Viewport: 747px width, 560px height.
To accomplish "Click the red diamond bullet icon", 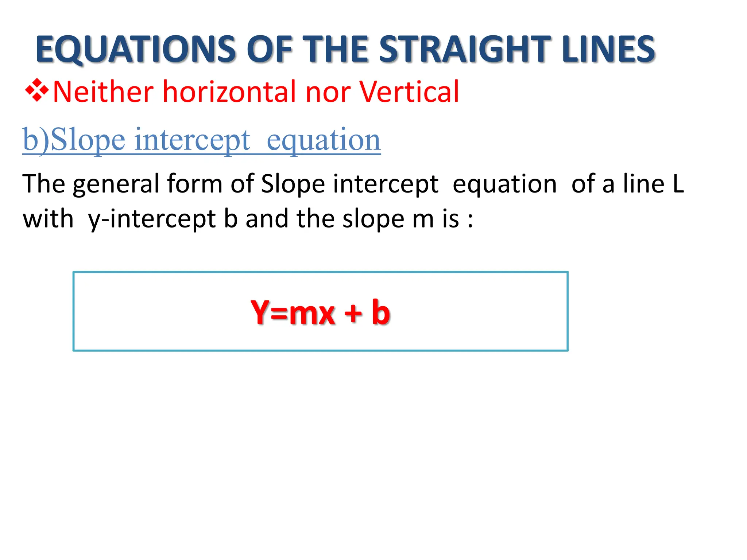I will click(x=37, y=90).
